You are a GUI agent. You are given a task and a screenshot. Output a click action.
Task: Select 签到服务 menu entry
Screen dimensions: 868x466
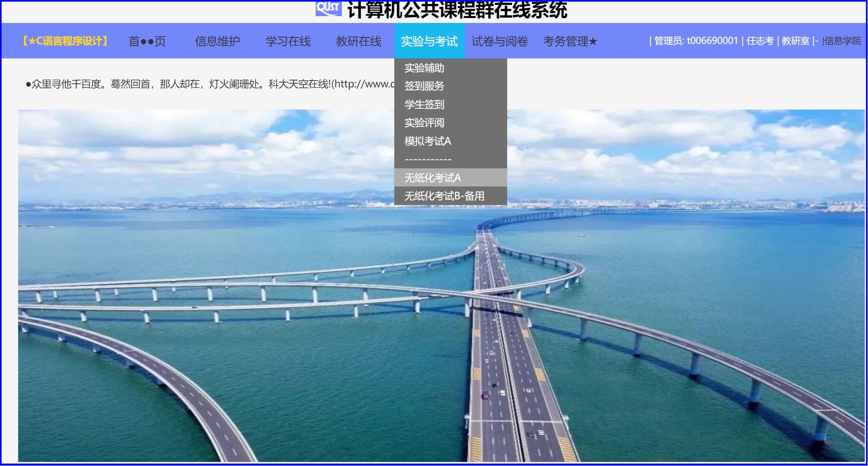pyautogui.click(x=424, y=86)
